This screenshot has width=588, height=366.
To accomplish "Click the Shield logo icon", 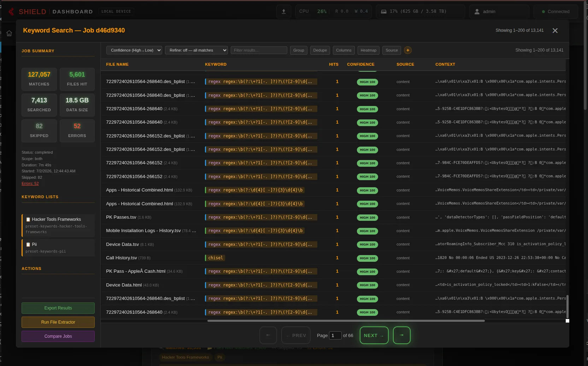I will click(x=11, y=12).
